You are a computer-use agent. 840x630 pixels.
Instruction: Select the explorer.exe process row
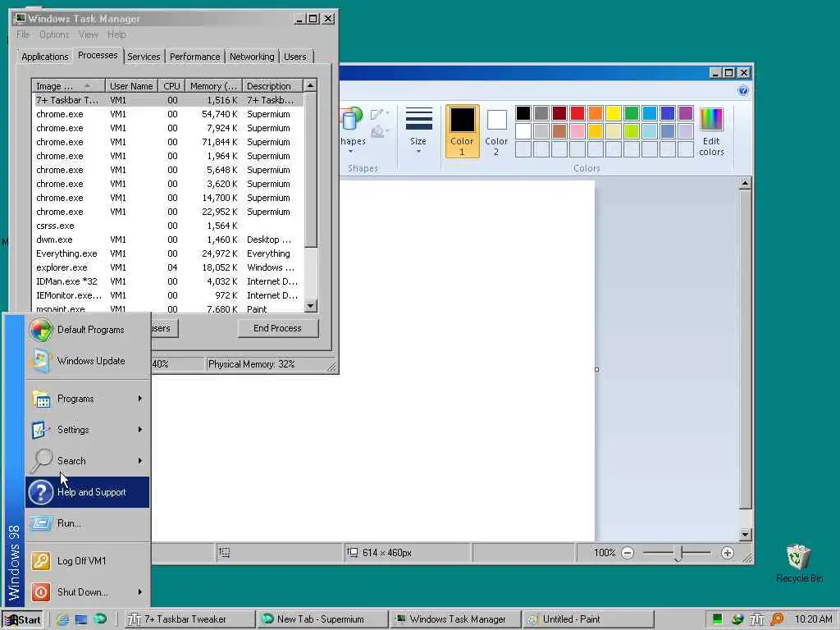[x=167, y=268]
